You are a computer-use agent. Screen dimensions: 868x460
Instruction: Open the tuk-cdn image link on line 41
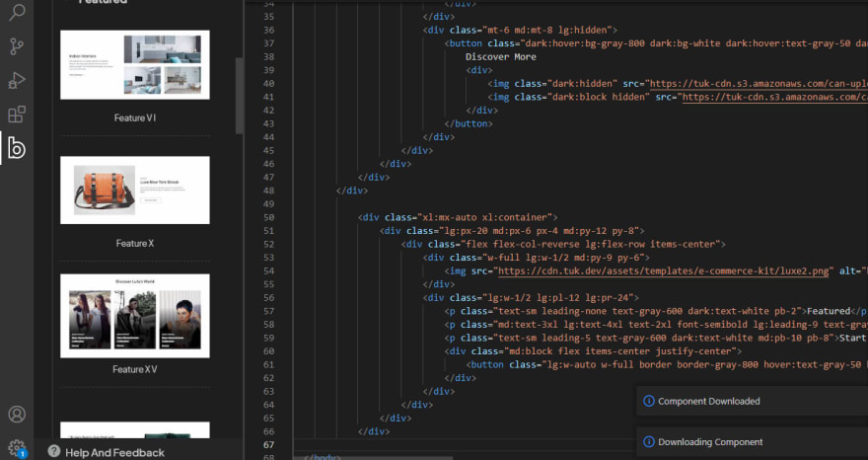coord(775,97)
